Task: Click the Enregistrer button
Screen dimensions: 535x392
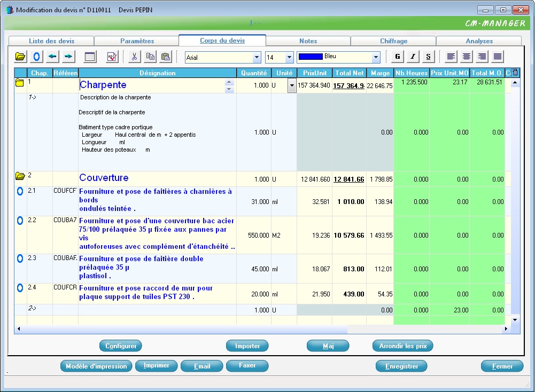Action: (401, 366)
